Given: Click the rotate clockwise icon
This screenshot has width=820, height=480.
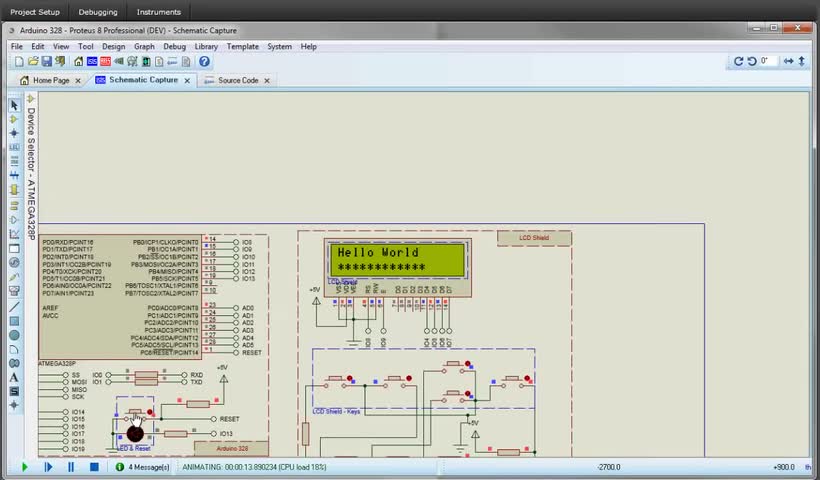Looking at the screenshot, I should pyautogui.click(x=739, y=61).
